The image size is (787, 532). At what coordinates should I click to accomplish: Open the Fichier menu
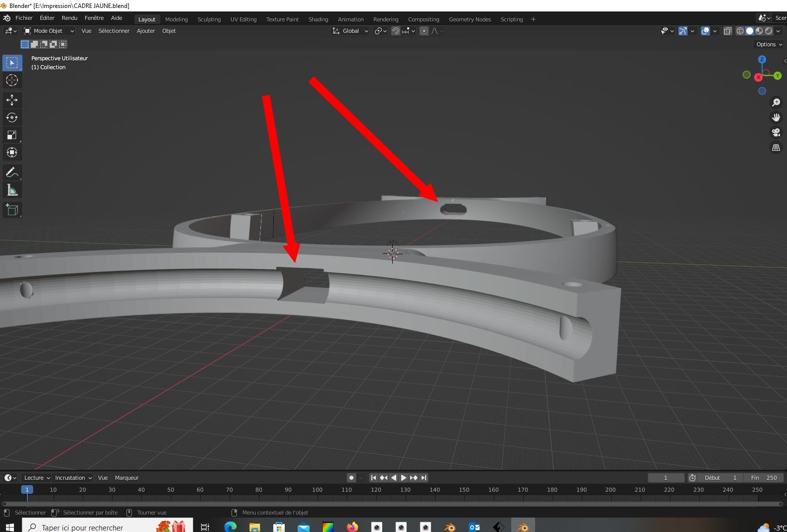pyautogui.click(x=24, y=18)
